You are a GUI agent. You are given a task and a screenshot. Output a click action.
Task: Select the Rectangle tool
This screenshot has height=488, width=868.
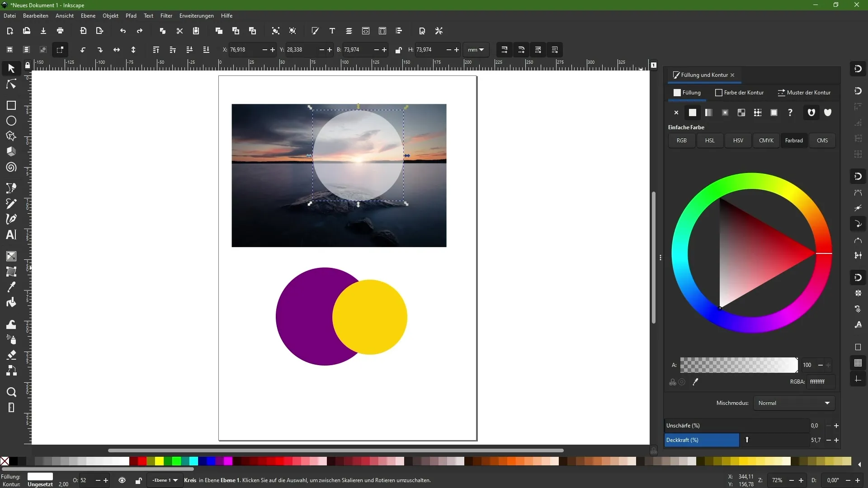[x=11, y=105]
